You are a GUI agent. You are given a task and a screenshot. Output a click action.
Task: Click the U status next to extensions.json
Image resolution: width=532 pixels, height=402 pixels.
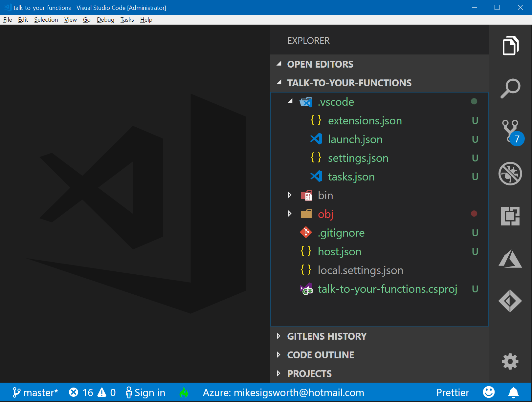[475, 121]
